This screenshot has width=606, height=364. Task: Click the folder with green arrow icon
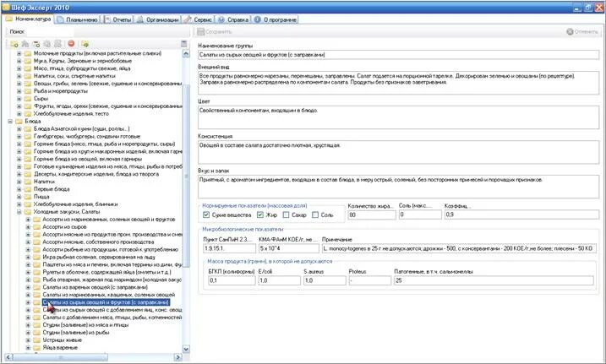pos(85,44)
